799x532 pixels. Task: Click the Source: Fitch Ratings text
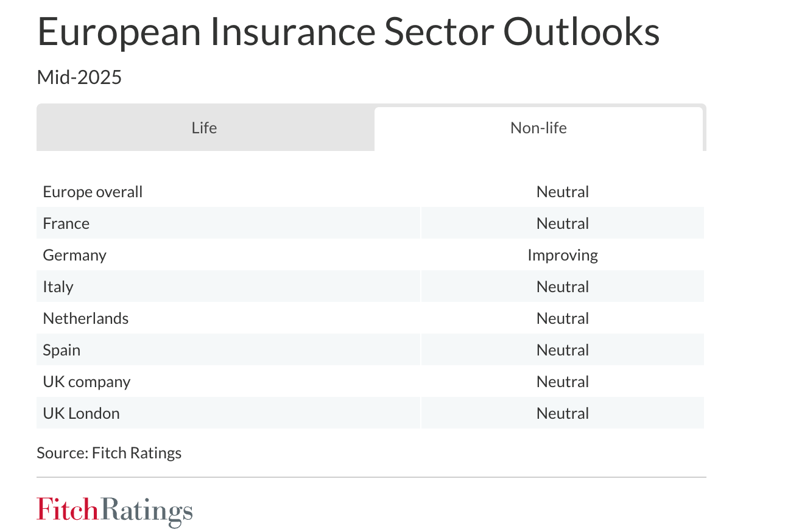109,453
